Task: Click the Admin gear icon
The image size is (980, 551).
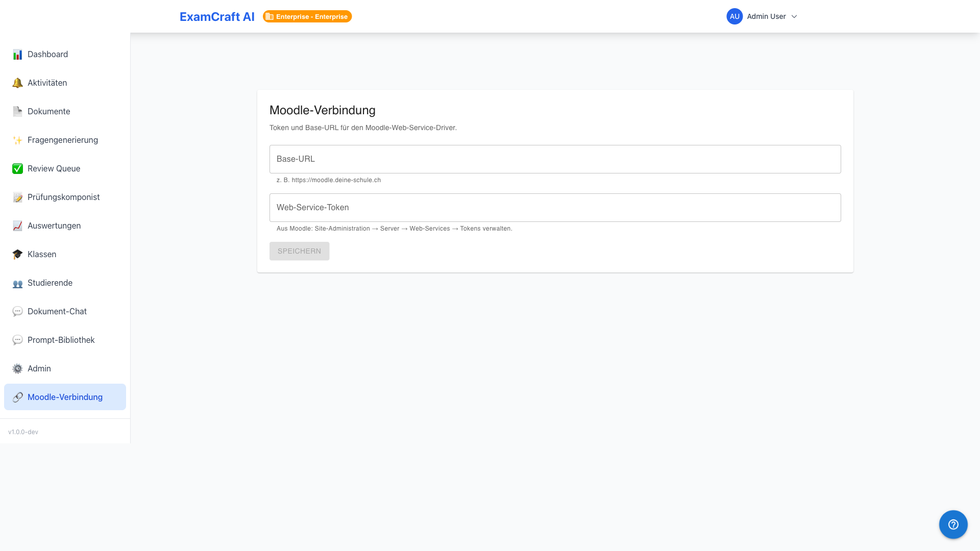Action: [x=17, y=369]
